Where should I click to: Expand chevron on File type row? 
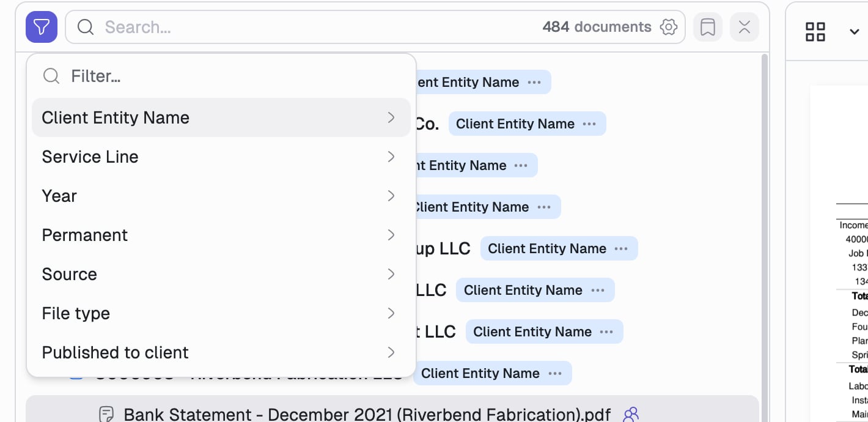coord(391,313)
